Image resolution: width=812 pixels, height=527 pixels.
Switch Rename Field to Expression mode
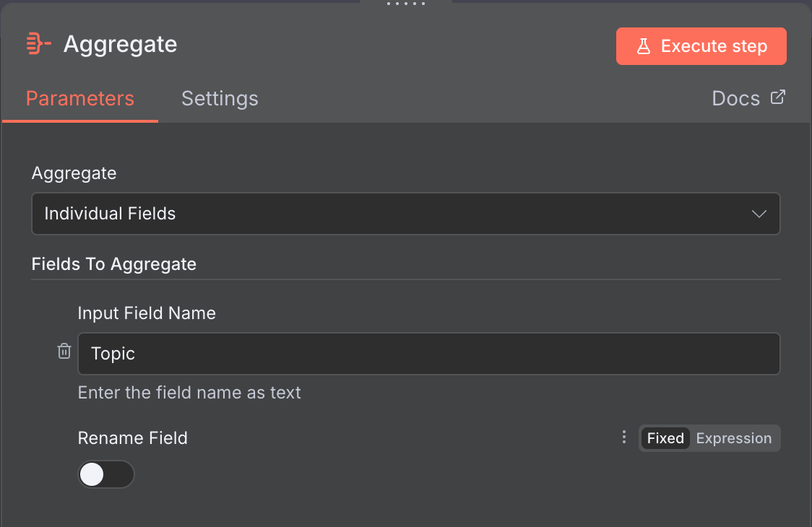tap(733, 437)
